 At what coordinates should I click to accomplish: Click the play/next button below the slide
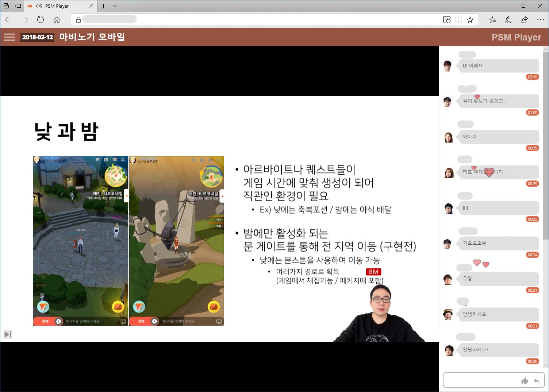8,334
